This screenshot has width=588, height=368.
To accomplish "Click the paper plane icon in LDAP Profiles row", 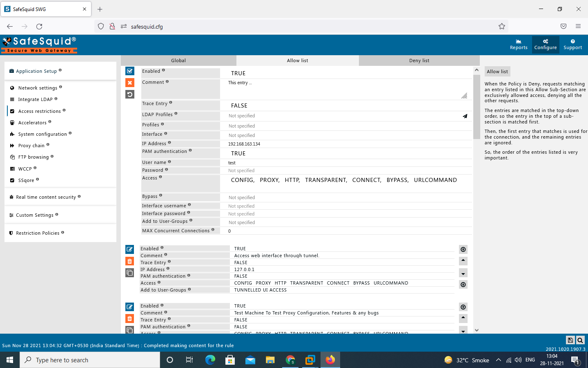I will point(465,116).
